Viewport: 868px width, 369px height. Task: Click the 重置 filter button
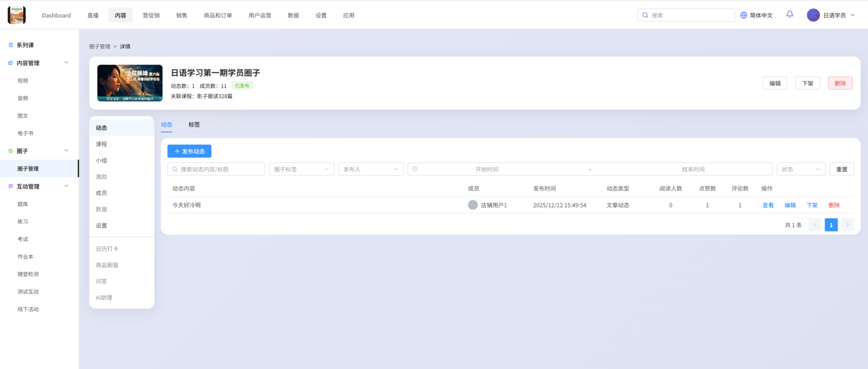pyautogui.click(x=842, y=169)
